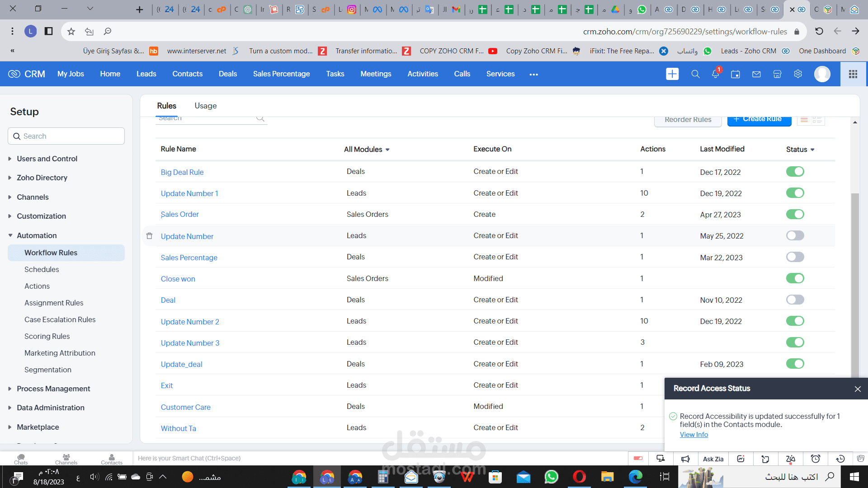Turn on the Deal rule toggle
The image size is (868, 488).
click(795, 300)
